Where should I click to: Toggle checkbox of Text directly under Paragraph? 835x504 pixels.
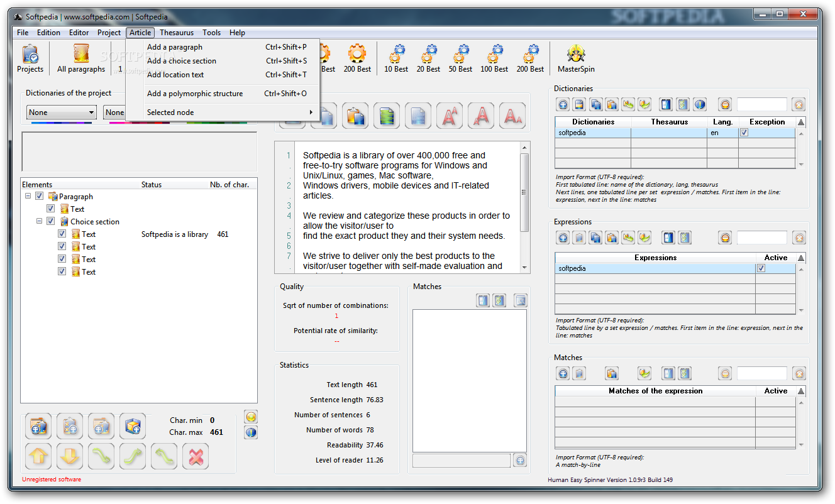click(x=51, y=209)
